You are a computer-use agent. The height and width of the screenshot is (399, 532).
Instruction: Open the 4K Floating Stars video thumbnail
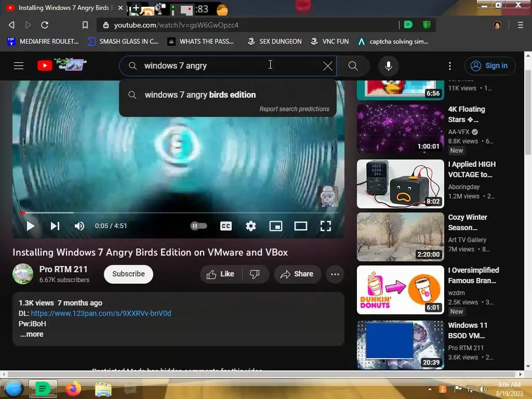click(x=401, y=129)
